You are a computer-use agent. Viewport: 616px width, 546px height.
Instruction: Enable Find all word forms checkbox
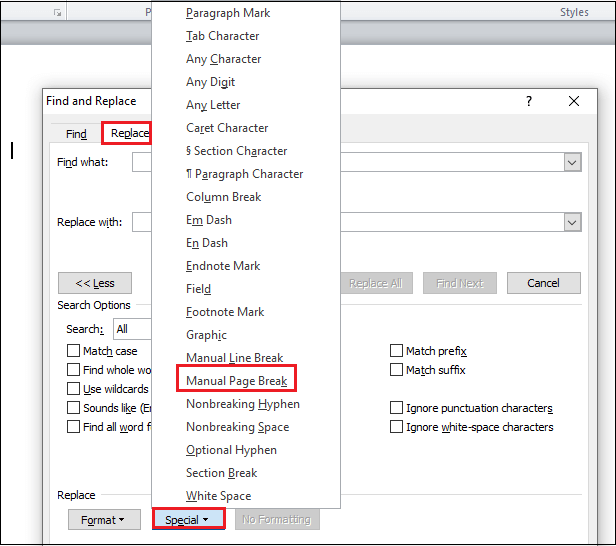pyautogui.click(x=73, y=427)
